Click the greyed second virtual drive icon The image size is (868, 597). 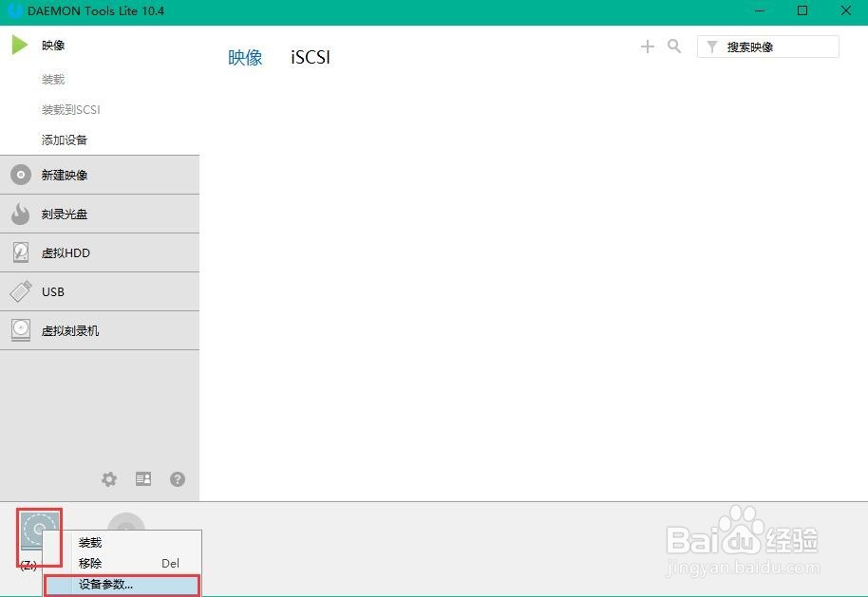(126, 521)
